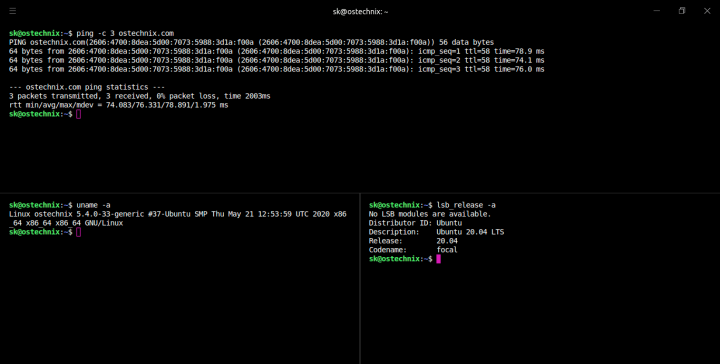Click 'No LSB modules are available.' line
This screenshot has width=720, height=364.
430,214
